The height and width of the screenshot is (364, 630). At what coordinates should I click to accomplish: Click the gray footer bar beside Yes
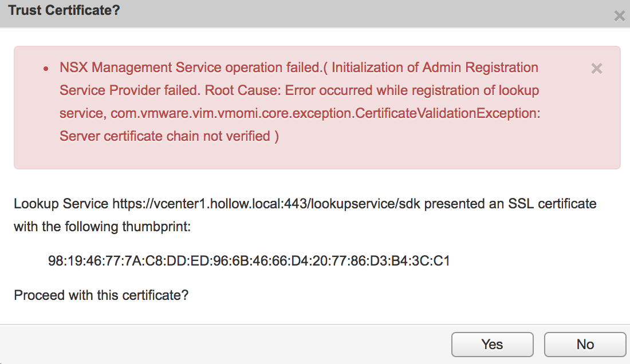[x=229, y=344]
